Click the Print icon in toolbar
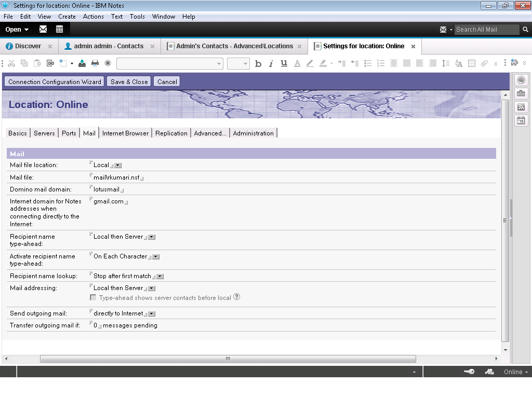Viewport: 532px width, 398px height. tap(95, 63)
